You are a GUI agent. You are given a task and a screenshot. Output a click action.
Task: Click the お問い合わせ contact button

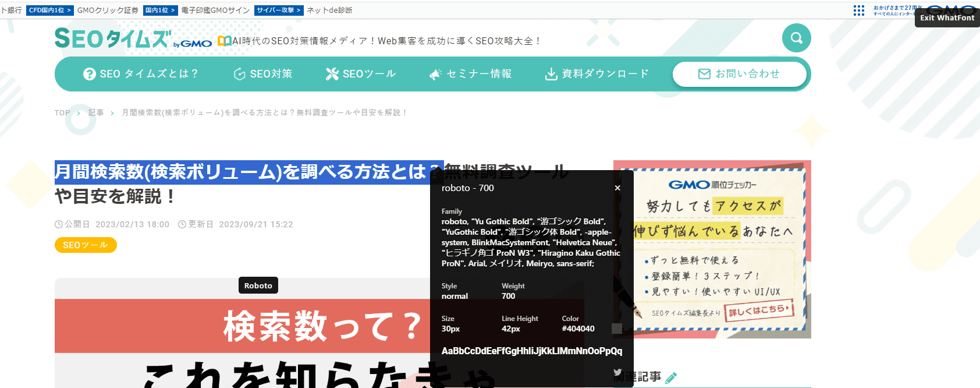click(x=740, y=74)
